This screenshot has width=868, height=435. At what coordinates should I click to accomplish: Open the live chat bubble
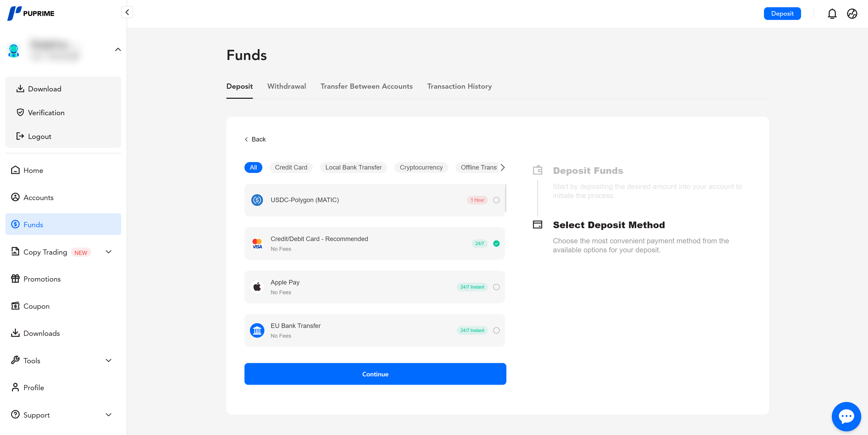846,416
